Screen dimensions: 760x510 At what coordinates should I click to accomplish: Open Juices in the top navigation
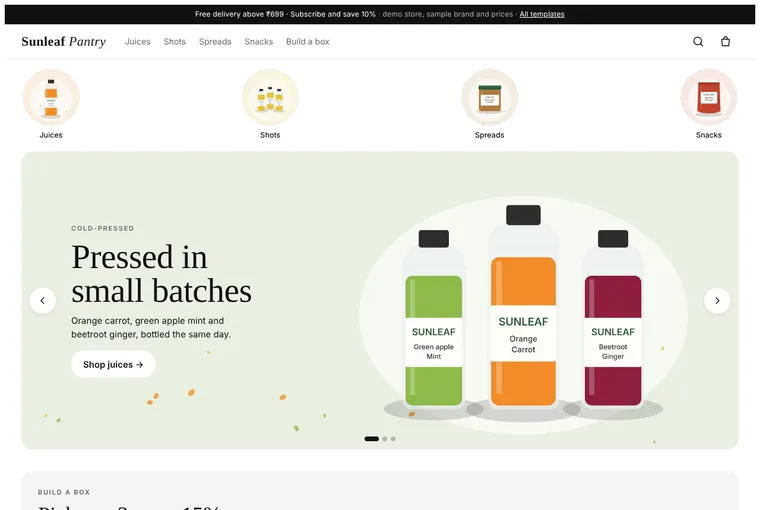coord(138,42)
